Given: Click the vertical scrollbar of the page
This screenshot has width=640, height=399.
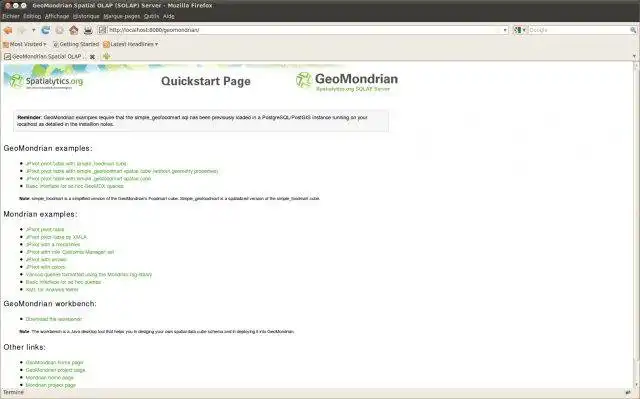Looking at the screenshot, I should (x=636, y=224).
